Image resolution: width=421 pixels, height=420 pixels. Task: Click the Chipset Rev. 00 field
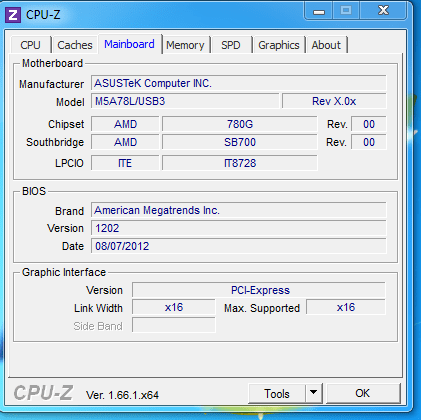(x=369, y=124)
